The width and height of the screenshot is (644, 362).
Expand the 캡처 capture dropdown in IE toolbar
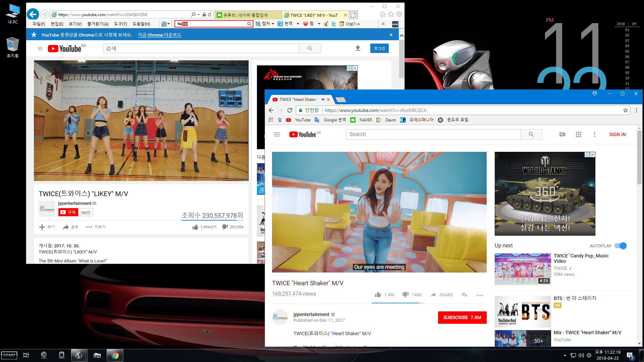[x=273, y=24]
